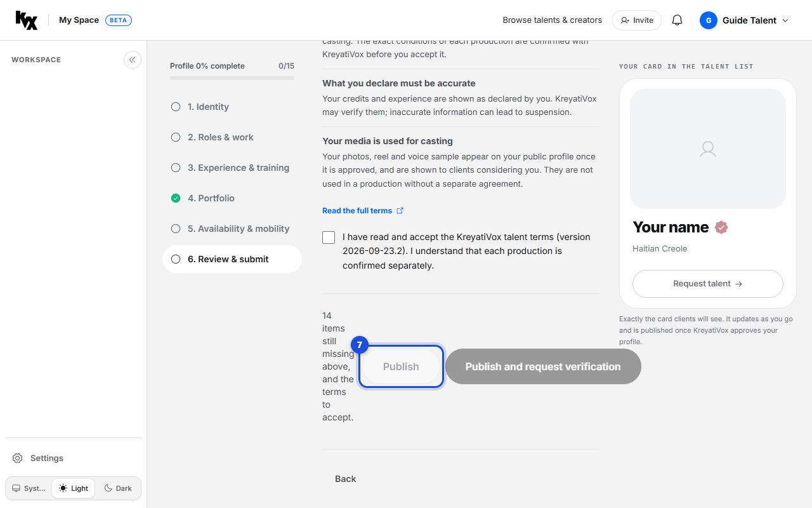Switch to Dark theme
The height and width of the screenshot is (508, 812).
coord(118,488)
